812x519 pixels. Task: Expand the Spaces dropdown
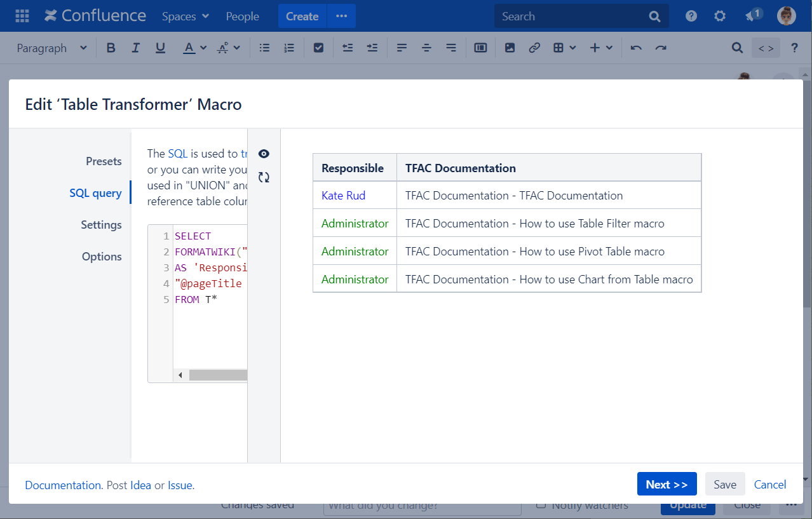tap(186, 16)
